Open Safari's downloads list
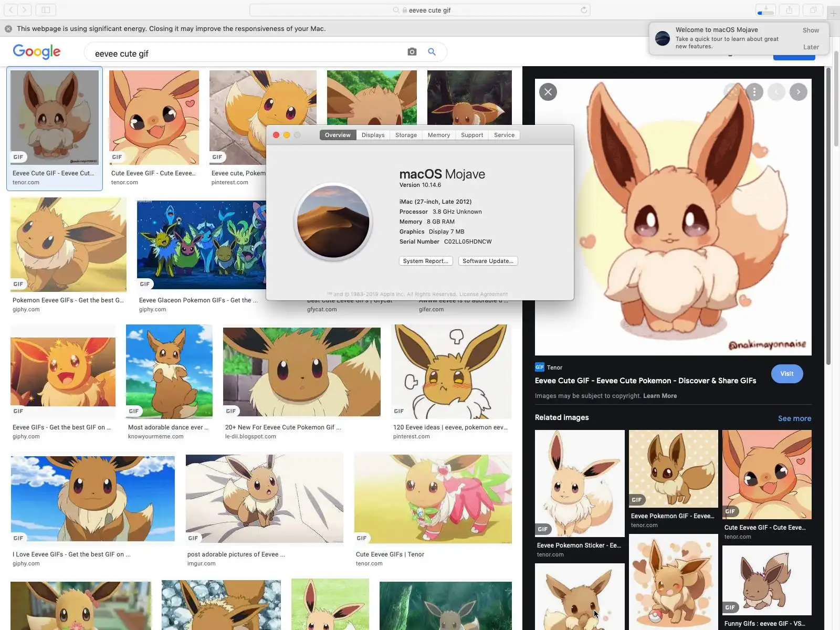 765,10
